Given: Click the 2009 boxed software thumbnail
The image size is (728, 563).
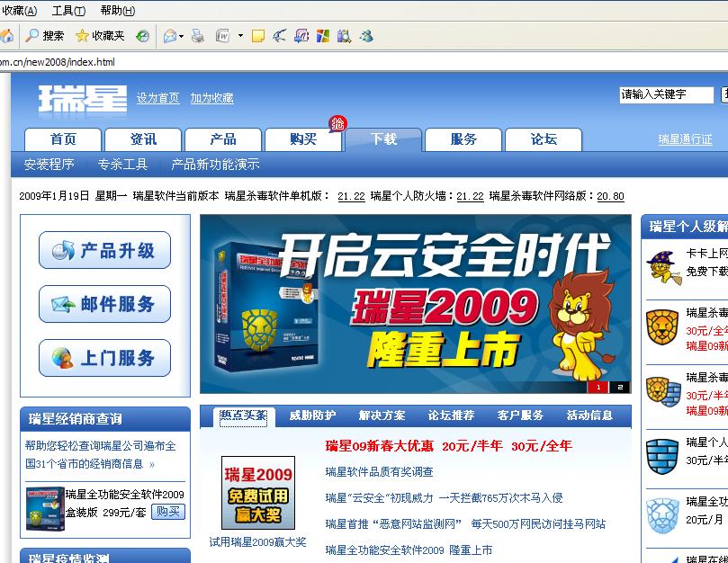Looking at the screenshot, I should click(x=45, y=509).
